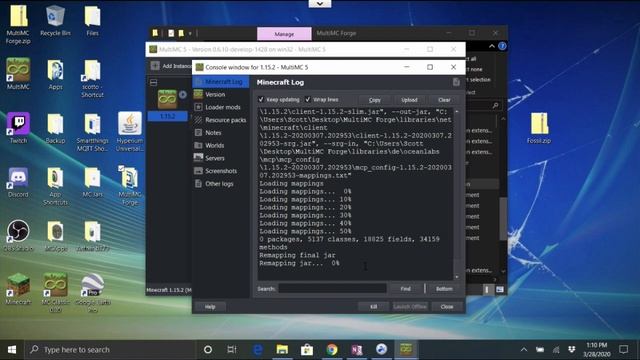Show hidden system tray icons
640x360 pixels.
coord(524,350)
